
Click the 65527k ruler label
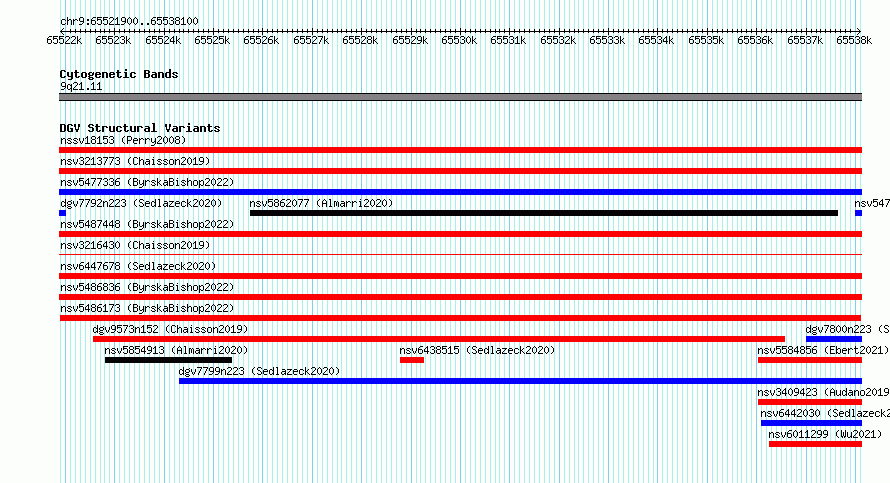[311, 40]
